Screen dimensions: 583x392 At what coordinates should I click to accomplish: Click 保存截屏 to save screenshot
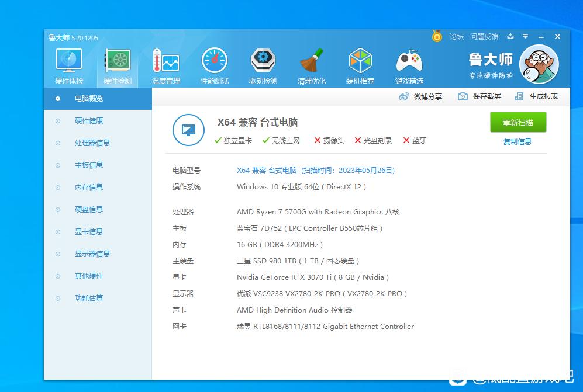point(479,96)
